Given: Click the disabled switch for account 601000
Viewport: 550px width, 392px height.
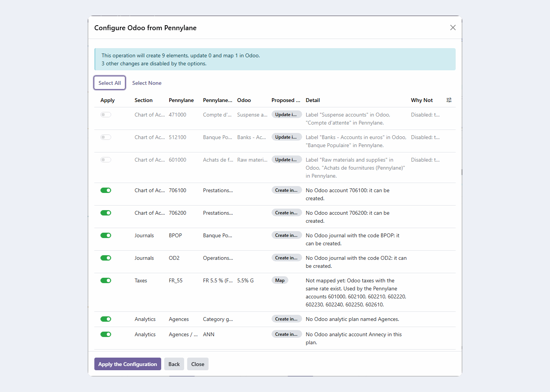Looking at the screenshot, I should tap(106, 160).
